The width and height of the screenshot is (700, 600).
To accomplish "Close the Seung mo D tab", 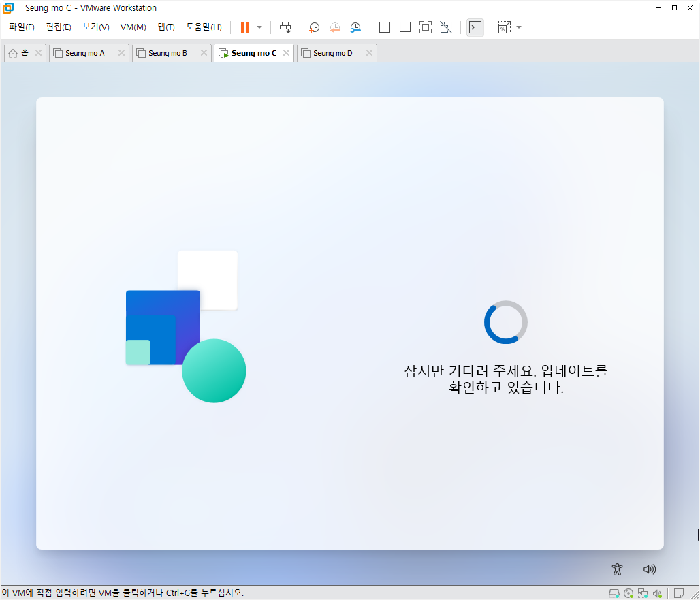I will coord(369,53).
